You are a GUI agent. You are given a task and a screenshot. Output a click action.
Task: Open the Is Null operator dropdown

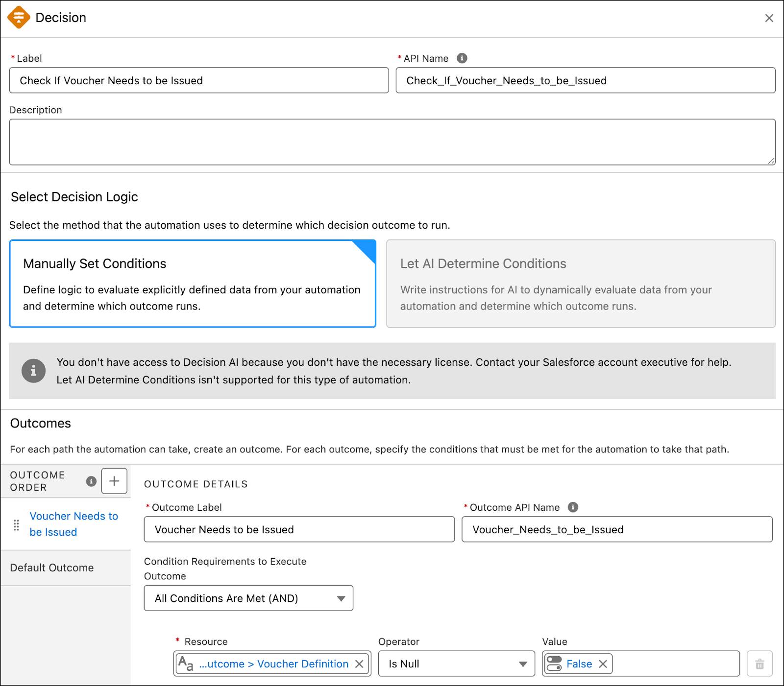pyautogui.click(x=456, y=664)
